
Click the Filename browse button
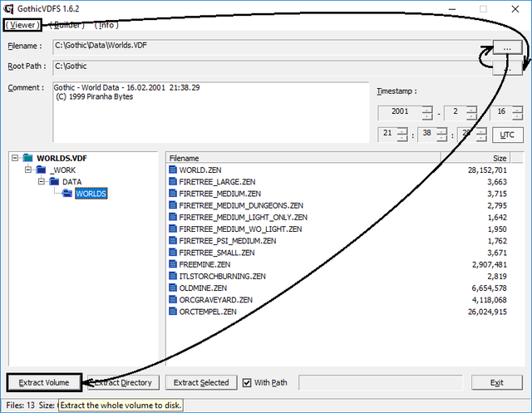[507, 47]
